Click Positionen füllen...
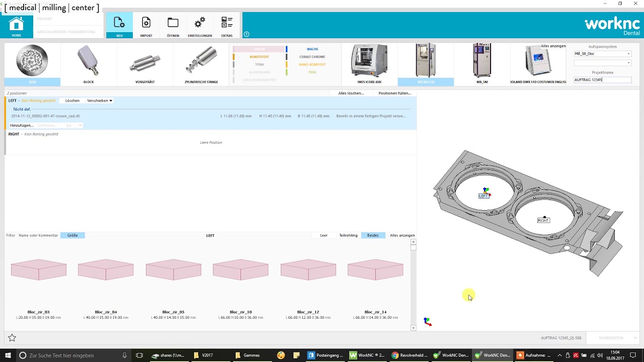 pyautogui.click(x=395, y=93)
